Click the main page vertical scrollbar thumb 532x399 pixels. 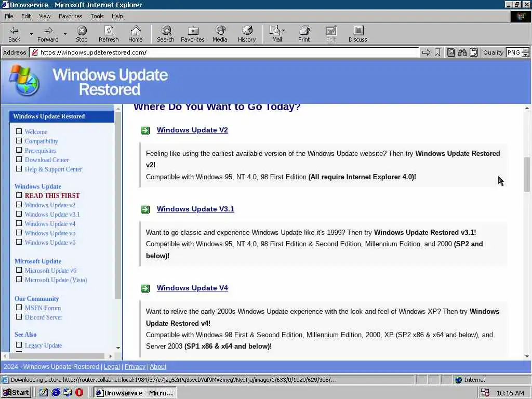[x=527, y=175]
